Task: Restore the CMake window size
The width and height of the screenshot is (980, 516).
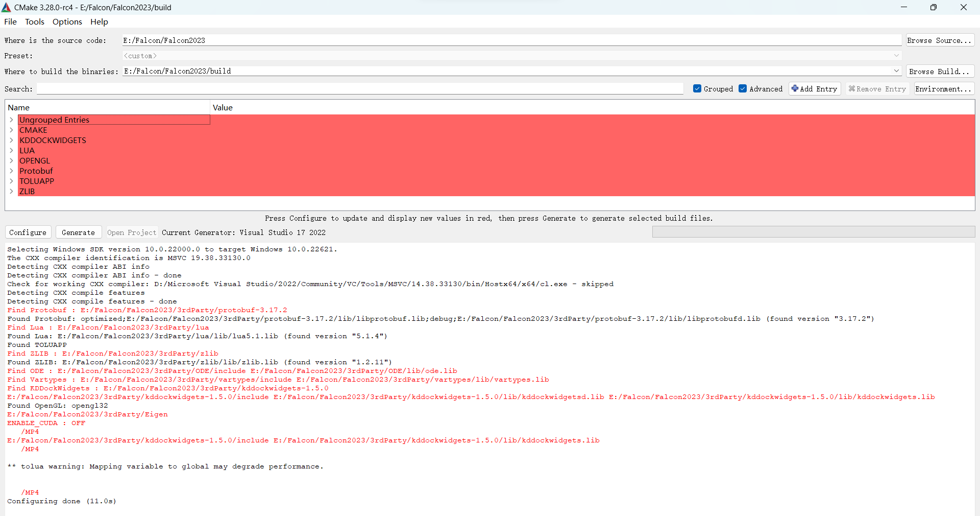Action: pos(933,7)
